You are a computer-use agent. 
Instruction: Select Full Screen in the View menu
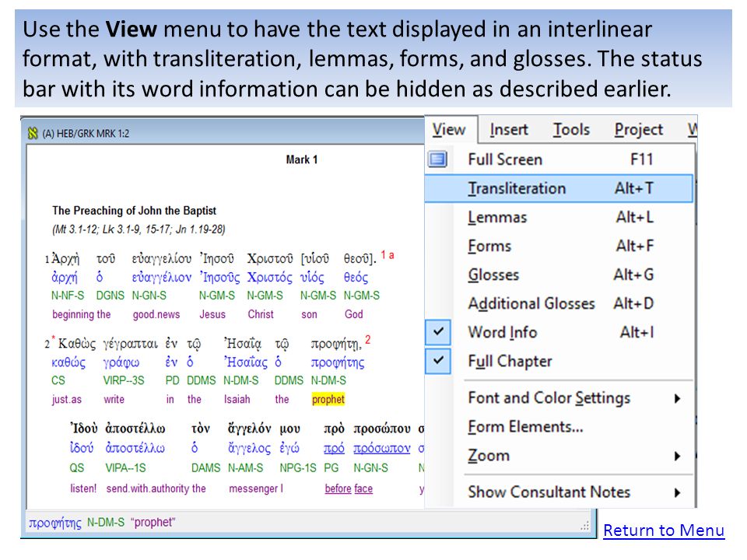(559, 159)
